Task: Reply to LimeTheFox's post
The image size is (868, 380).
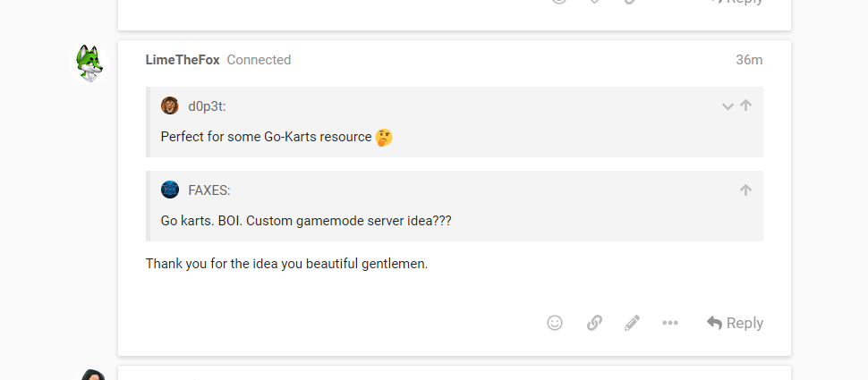Action: (735, 323)
